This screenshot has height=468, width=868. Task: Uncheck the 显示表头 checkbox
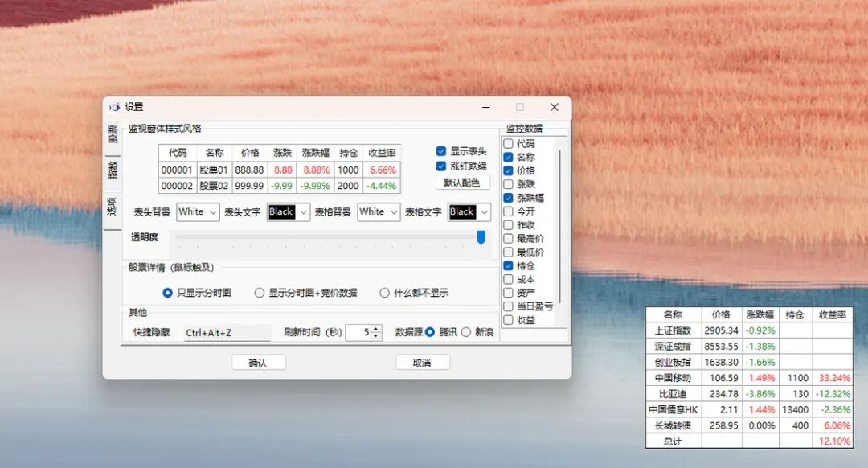click(441, 151)
